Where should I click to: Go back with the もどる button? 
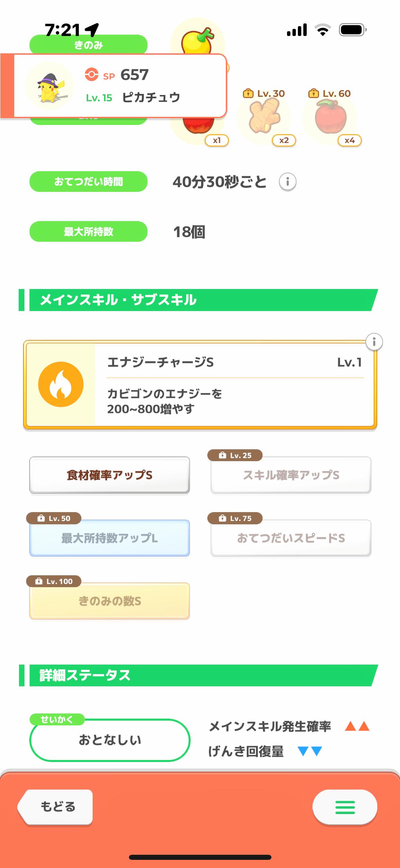pyautogui.click(x=56, y=807)
